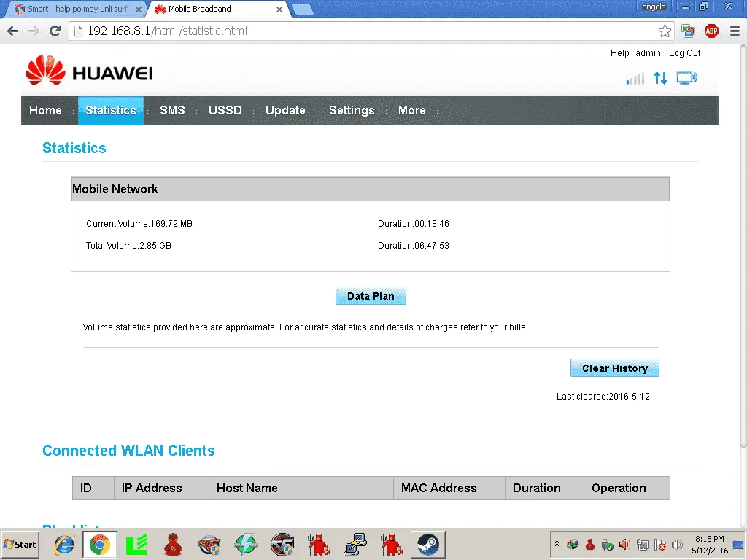The image size is (747, 560).
Task: Select the Statistics menu tab
Action: [x=111, y=111]
